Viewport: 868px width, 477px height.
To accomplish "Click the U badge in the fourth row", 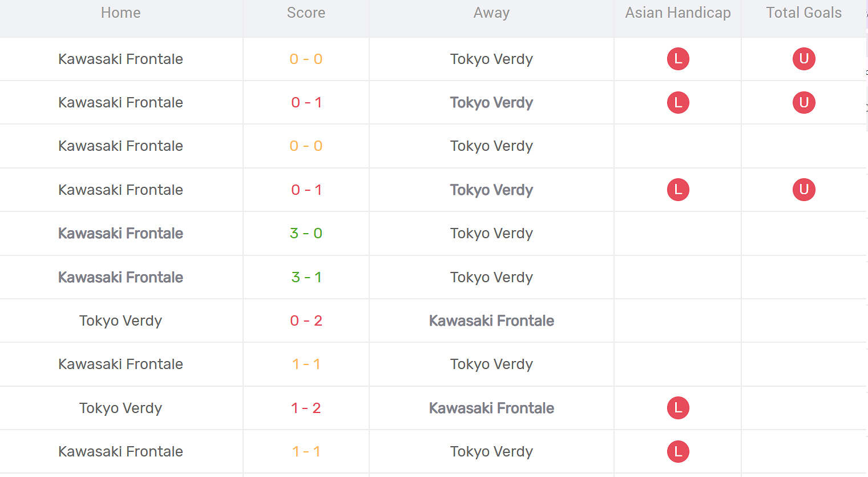I will click(x=804, y=190).
